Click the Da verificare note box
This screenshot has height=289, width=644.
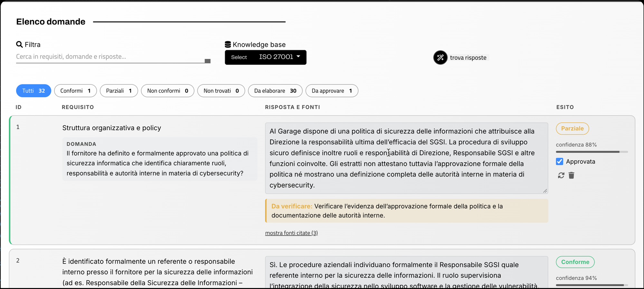point(406,211)
